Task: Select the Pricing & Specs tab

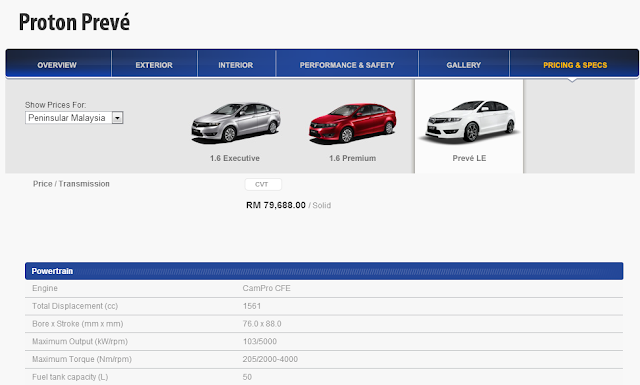Action: point(575,65)
